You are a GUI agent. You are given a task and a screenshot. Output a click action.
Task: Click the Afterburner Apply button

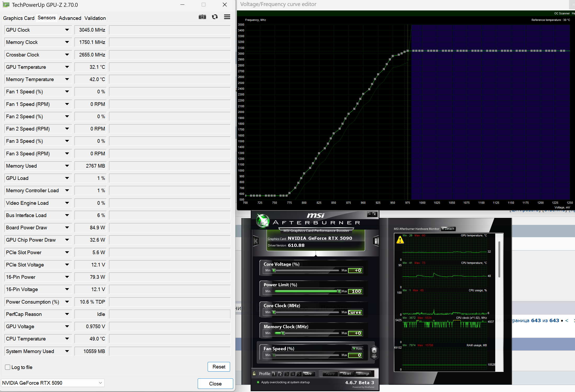pyautogui.click(x=330, y=374)
